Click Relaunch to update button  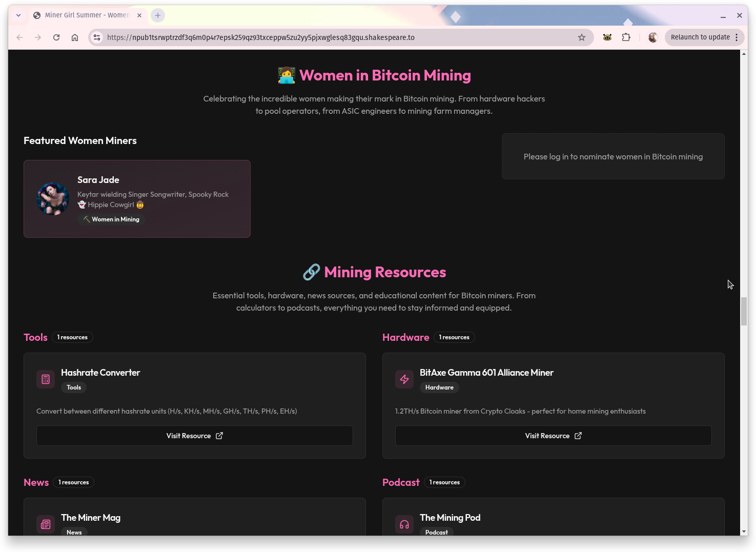[700, 37]
